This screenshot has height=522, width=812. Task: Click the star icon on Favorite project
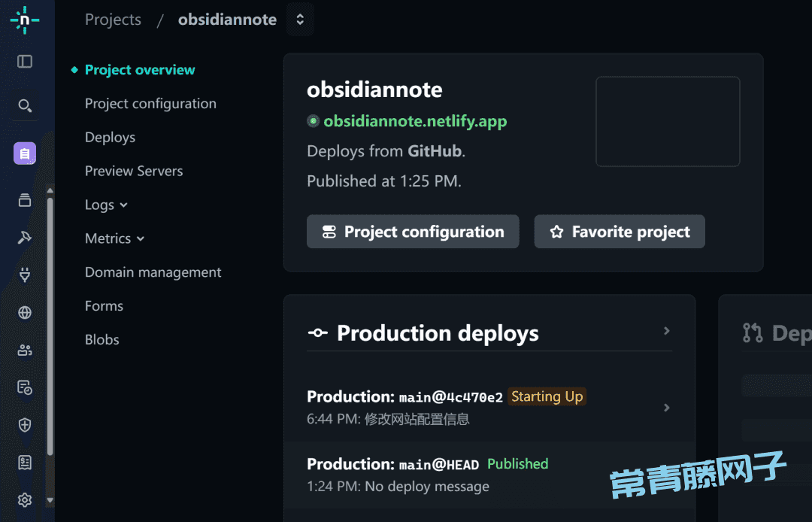pos(556,232)
